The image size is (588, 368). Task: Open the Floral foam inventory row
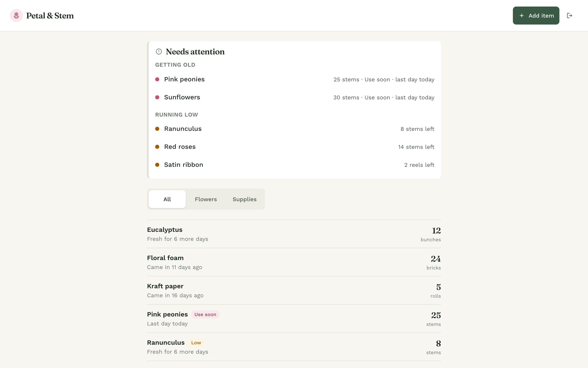tap(294, 262)
